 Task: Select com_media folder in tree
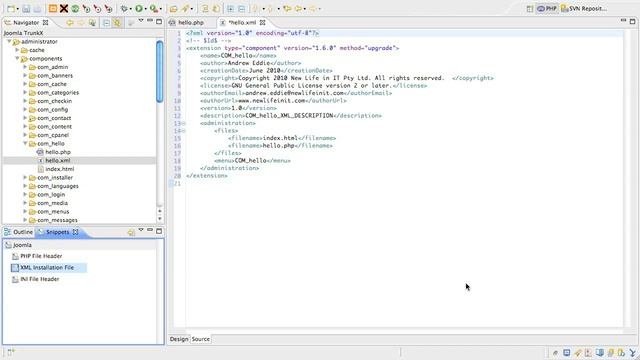point(48,203)
